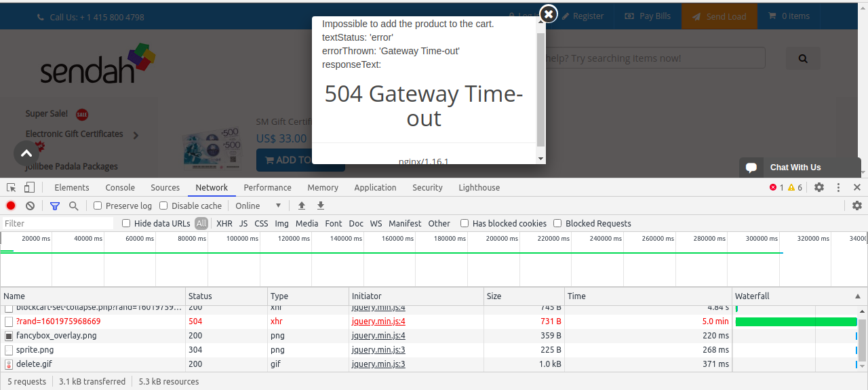
Task: Filter requests by Doc type
Action: click(x=356, y=223)
